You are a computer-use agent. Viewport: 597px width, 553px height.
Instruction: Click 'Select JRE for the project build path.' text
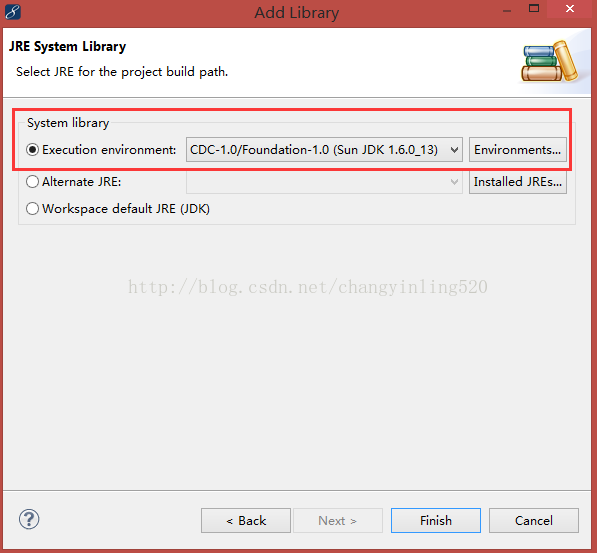122,72
